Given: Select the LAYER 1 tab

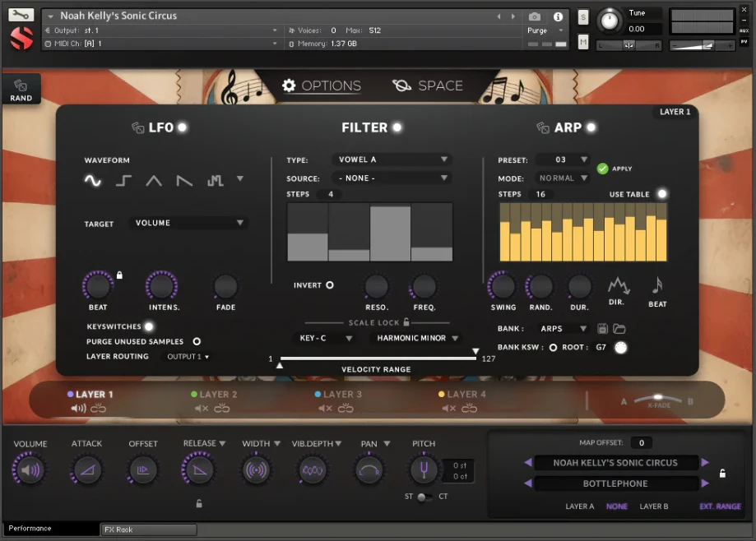Looking at the screenshot, I should click(x=90, y=395).
